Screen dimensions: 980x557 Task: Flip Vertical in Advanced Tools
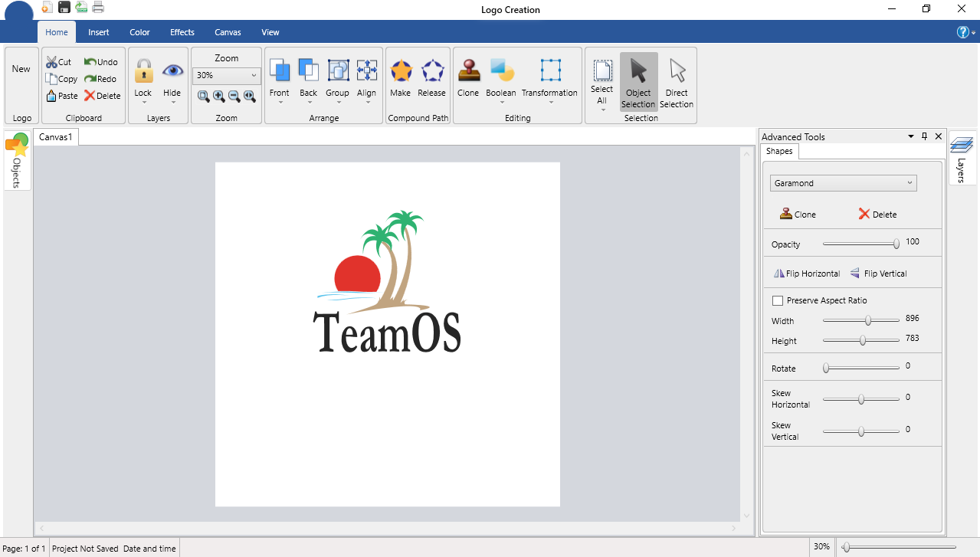(878, 274)
